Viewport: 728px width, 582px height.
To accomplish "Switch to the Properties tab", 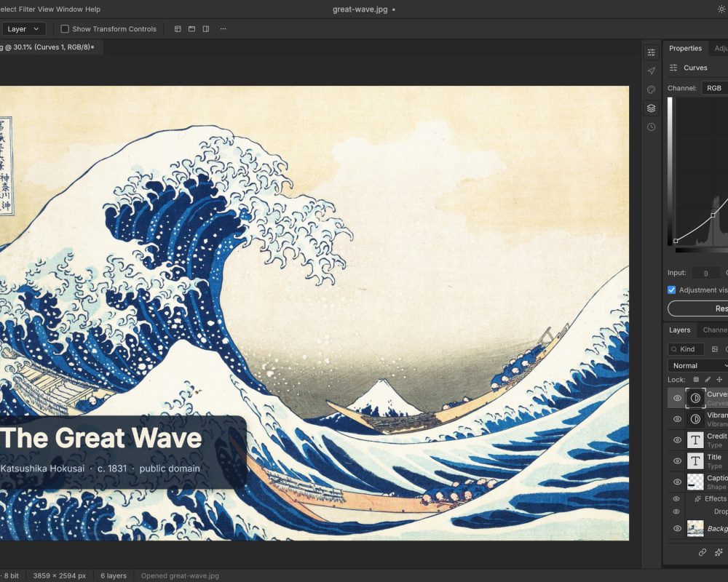I will pos(685,48).
